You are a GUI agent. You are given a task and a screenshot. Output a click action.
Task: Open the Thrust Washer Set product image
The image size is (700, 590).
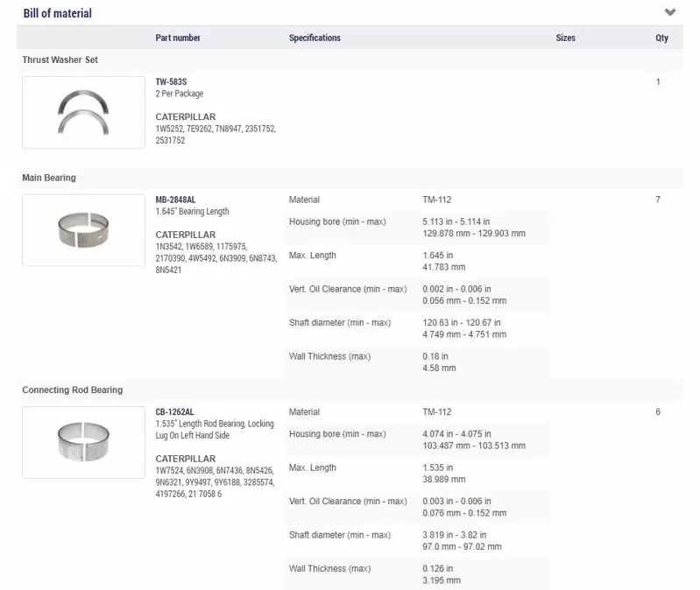(x=83, y=112)
